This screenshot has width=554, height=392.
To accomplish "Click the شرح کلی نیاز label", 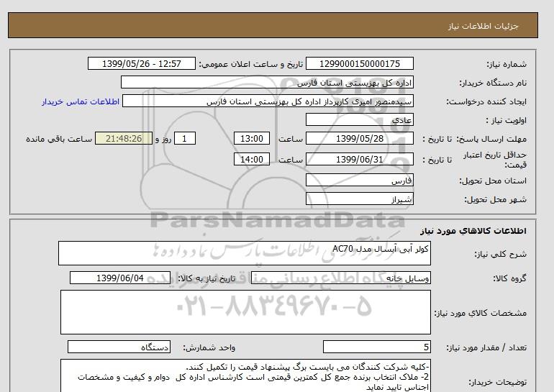I will pyautogui.click(x=500, y=254).
